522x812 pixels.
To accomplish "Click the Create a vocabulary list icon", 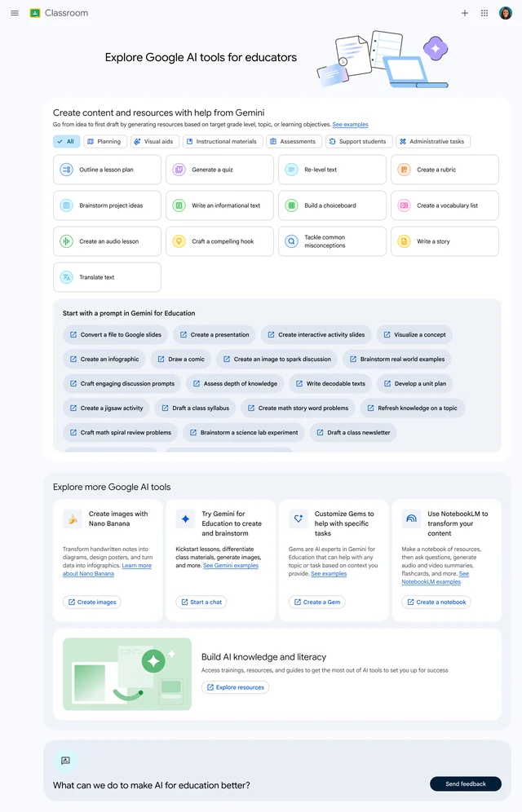I will 404,205.
